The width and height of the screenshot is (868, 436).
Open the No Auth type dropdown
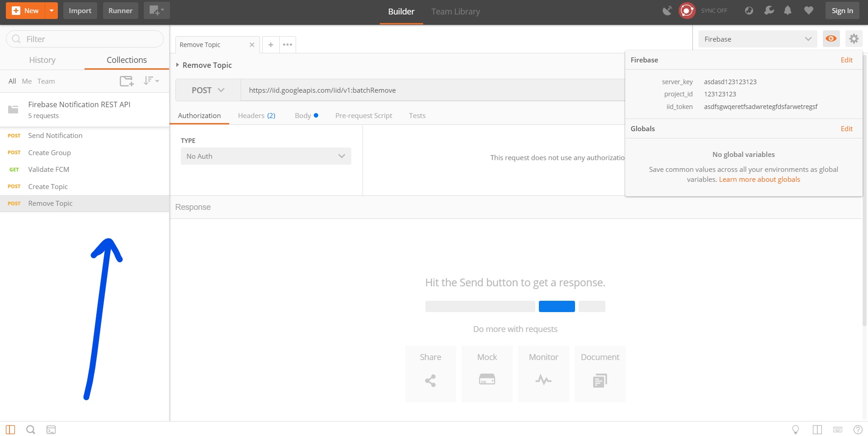coord(266,156)
